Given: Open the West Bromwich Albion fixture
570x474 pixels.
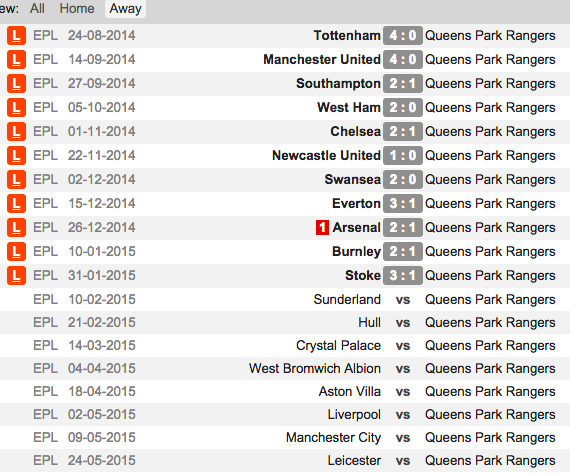Looking at the screenshot, I should 315,369.
